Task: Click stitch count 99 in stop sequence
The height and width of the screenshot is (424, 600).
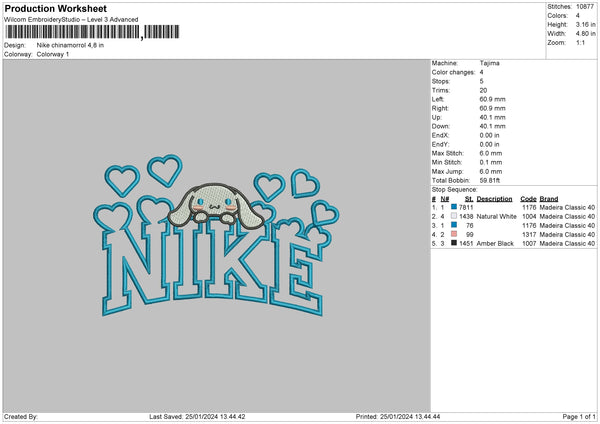Action: click(470, 235)
